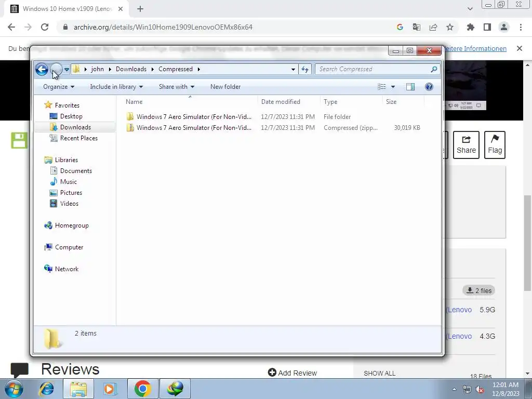Click the Search Compressed input field
532x399 pixels.
pyautogui.click(x=373, y=69)
